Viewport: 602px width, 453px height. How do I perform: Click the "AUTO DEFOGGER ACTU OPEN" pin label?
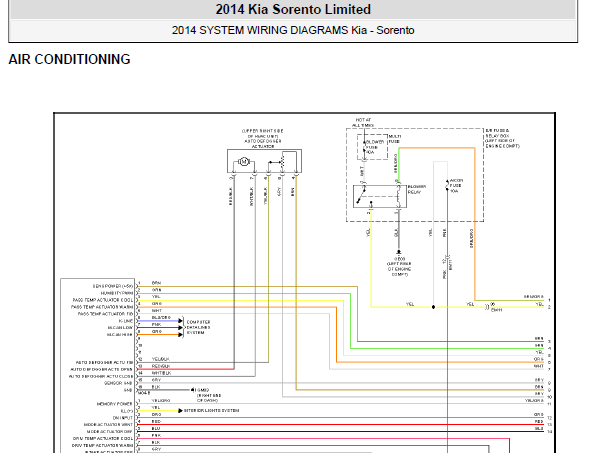pyautogui.click(x=101, y=369)
